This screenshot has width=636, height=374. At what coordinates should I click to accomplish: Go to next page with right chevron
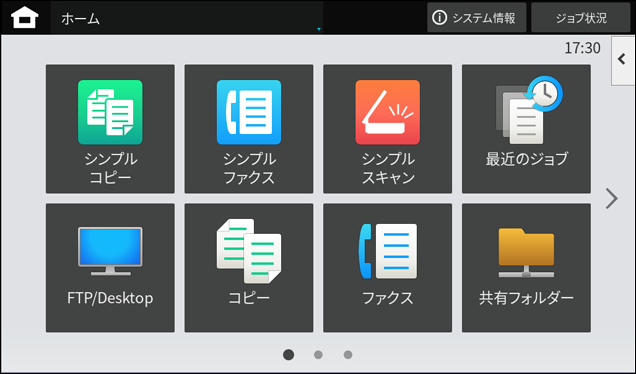tap(612, 198)
